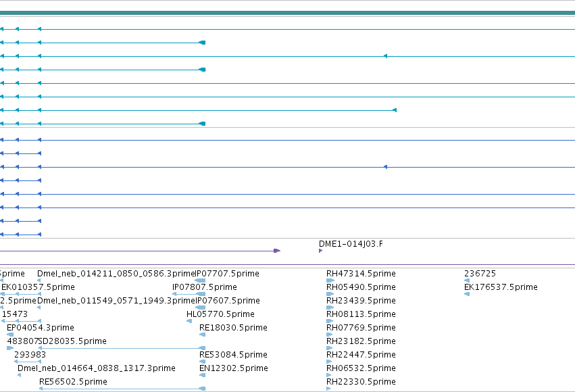
Task: Click the 293983 feature label
Action: tap(30, 355)
